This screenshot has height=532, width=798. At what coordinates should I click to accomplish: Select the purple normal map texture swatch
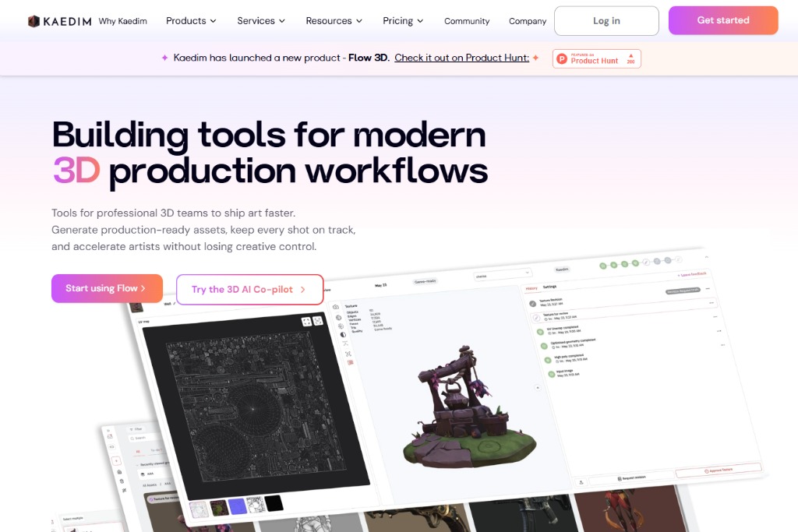pos(238,507)
